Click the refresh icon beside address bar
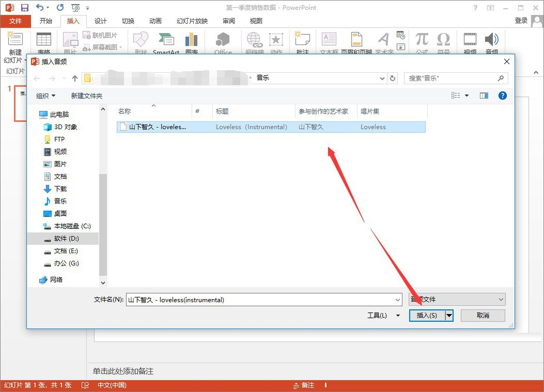 coord(392,78)
